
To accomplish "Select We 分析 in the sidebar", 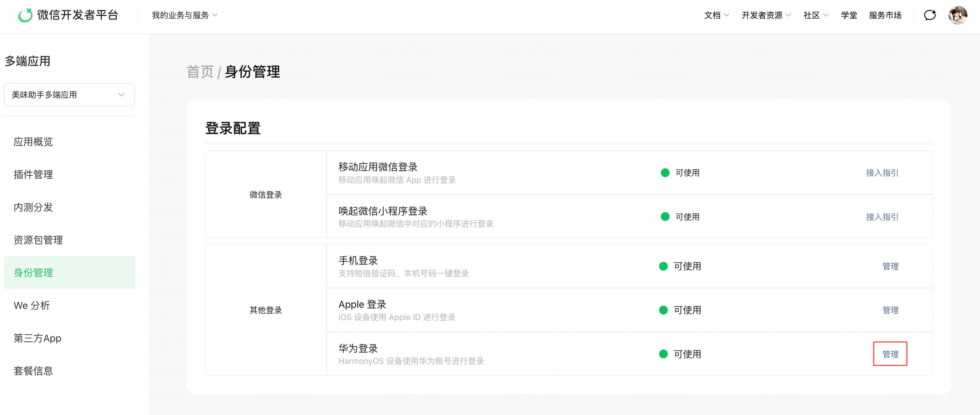I will pos(32,306).
